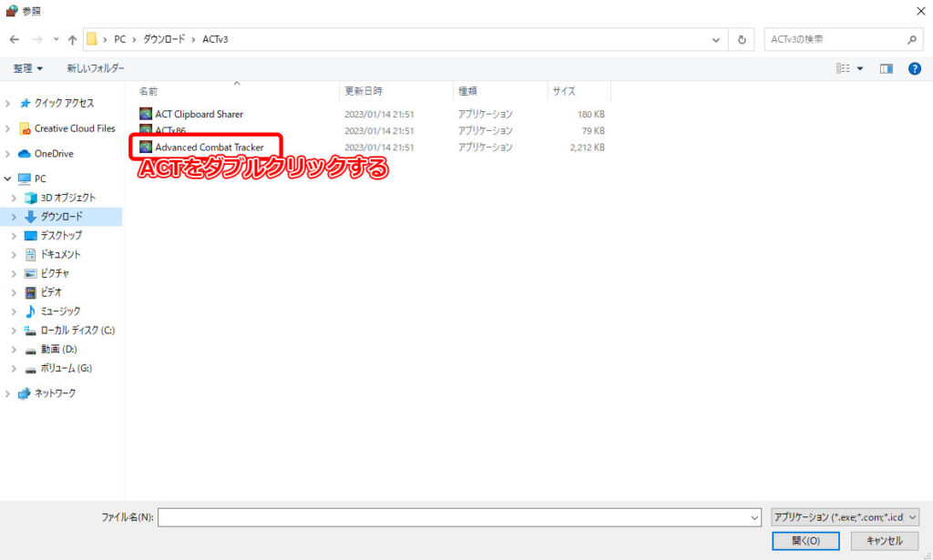Click the 開く(O) button
Image resolution: width=933 pixels, height=560 pixels.
[805, 541]
